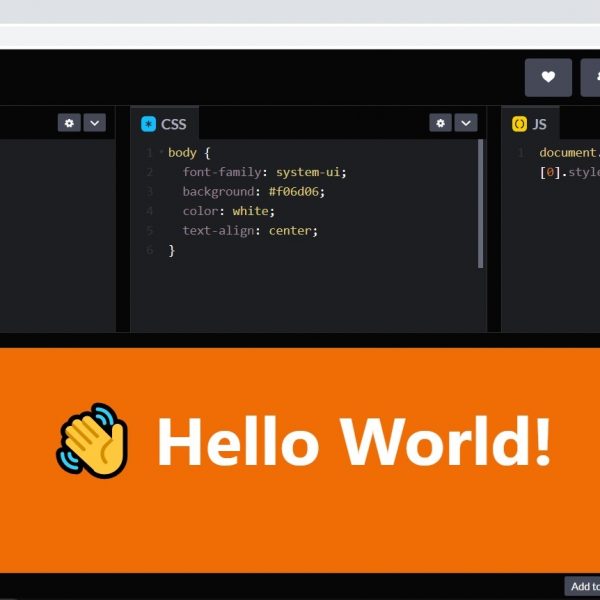Click the text-align: center code line
This screenshot has width=600, height=600.
(x=250, y=230)
